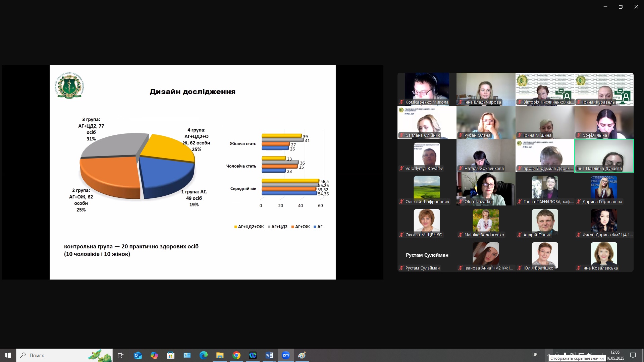Open Microsoft Store from the taskbar
The width and height of the screenshot is (644, 362).
pyautogui.click(x=171, y=355)
